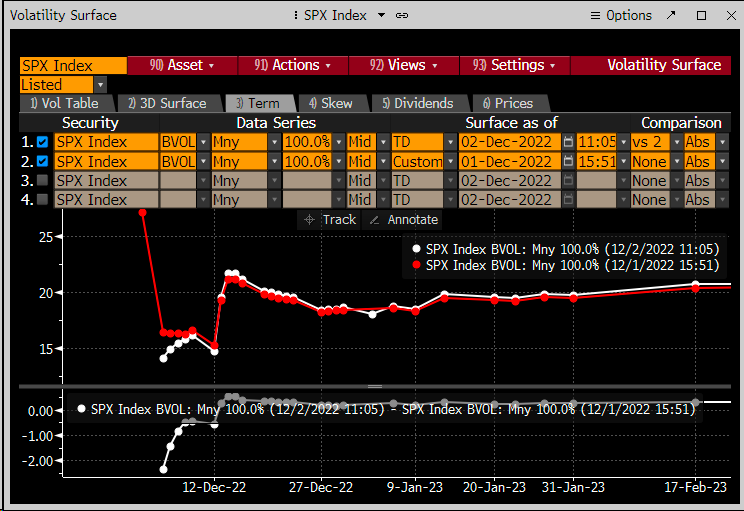Image resolution: width=744 pixels, height=511 pixels.
Task: Uncheck the row 1 SPX Index checkbox
Action: pyautogui.click(x=42, y=142)
